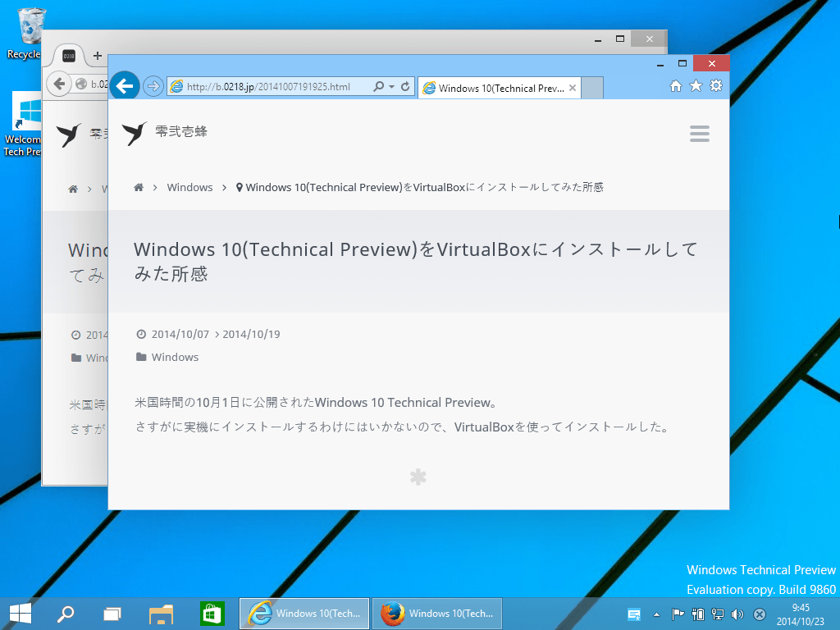
Task: Open Task View on the taskbar
Action: coord(112,614)
